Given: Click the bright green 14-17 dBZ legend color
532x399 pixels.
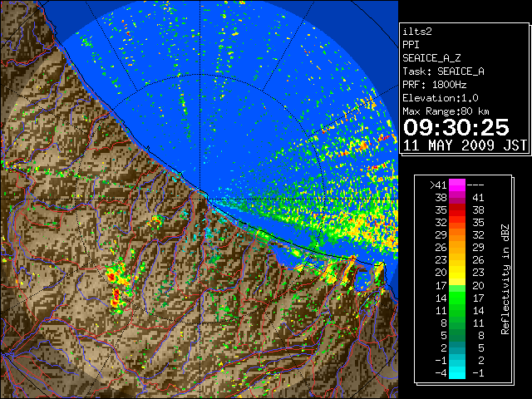Looking at the screenshot, I should pos(457,298).
